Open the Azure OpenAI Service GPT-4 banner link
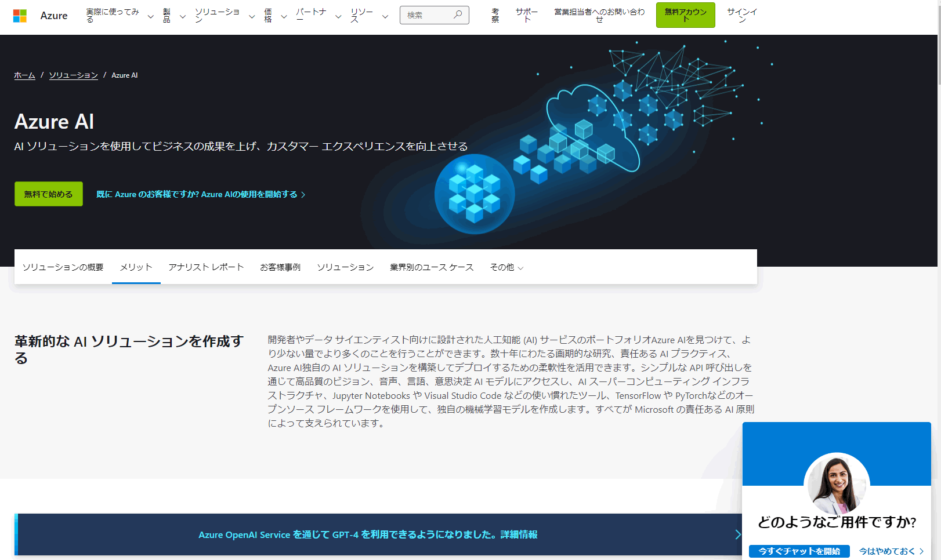The width and height of the screenshot is (941, 560). tap(368, 534)
